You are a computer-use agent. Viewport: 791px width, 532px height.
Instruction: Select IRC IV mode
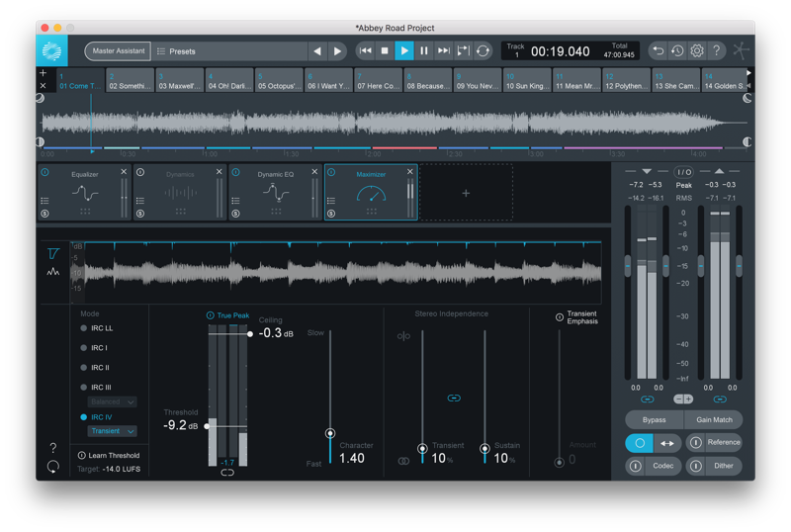coord(96,417)
